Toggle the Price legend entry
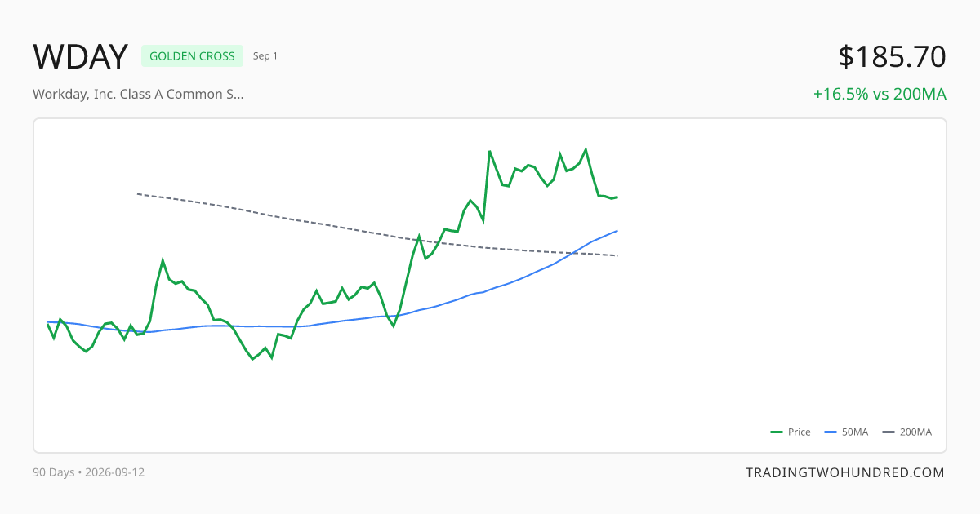The width and height of the screenshot is (980, 514). pos(791,432)
